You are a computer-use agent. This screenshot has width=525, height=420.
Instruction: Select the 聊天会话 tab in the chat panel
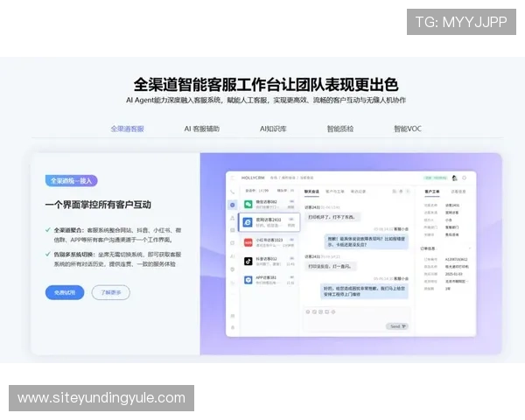click(x=311, y=192)
